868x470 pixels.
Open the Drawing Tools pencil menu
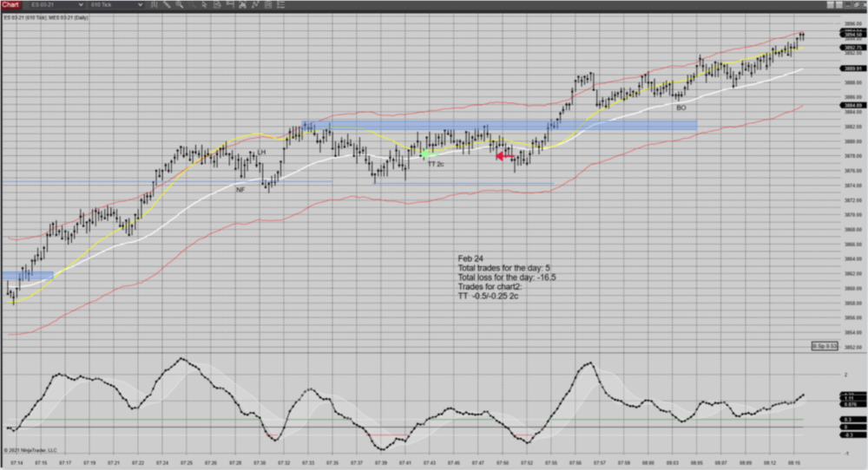(x=166, y=4)
